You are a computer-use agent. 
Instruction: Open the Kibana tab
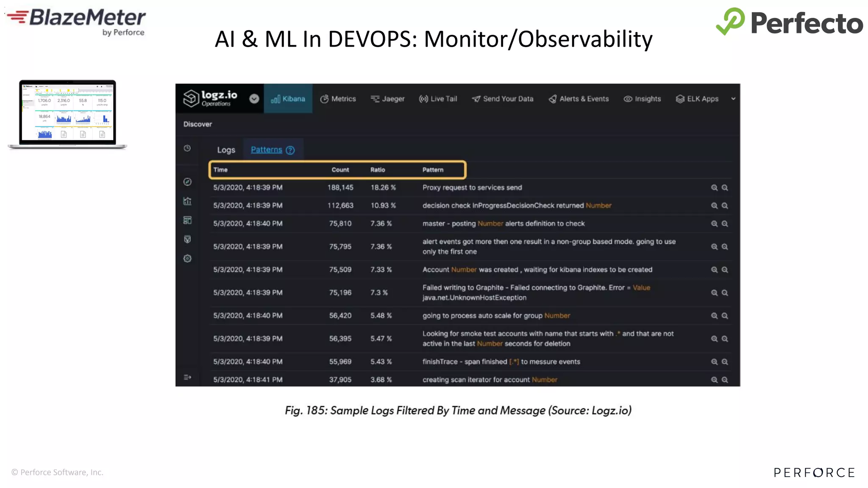point(288,99)
